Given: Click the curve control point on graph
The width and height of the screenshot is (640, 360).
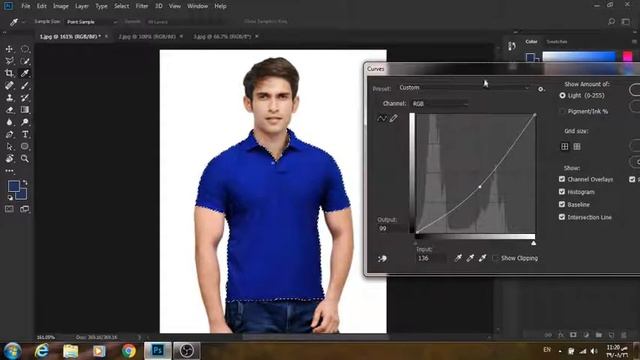Looking at the screenshot, I should click(x=480, y=187).
